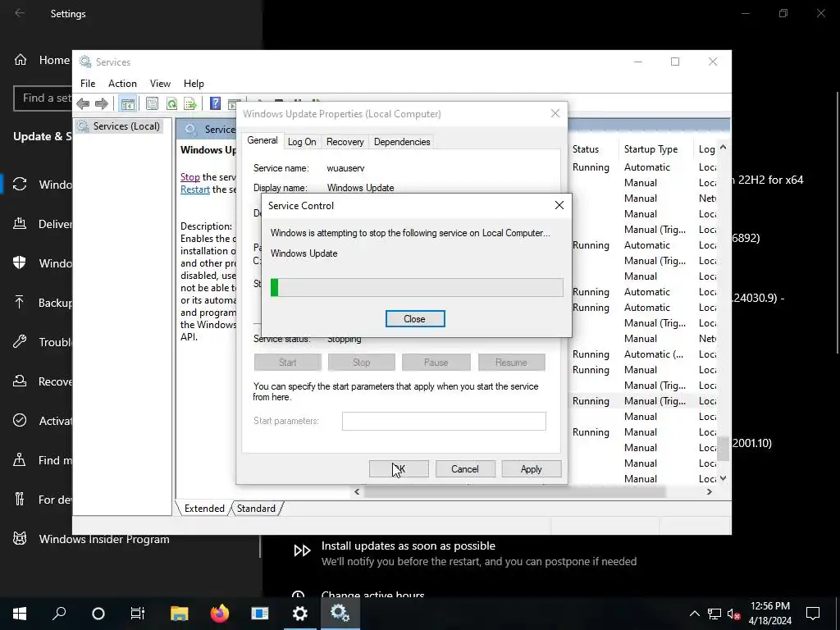Open the Help menu in Services
This screenshot has height=630, width=840.
point(194,84)
